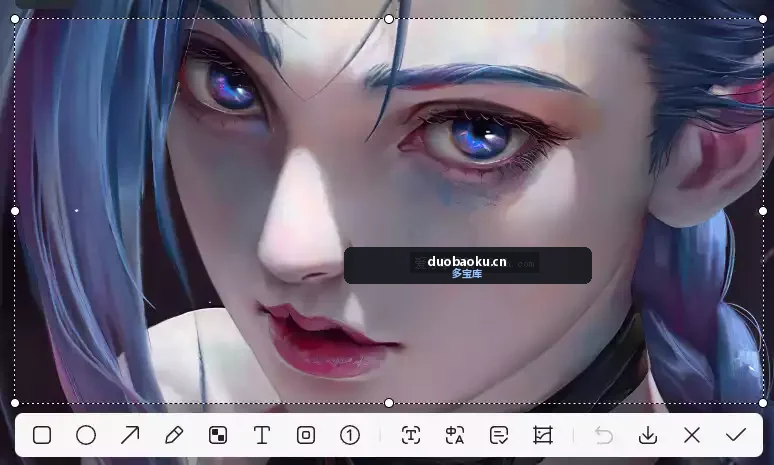Select the ellipse drawing tool
The image size is (774, 465).
pyautogui.click(x=86, y=435)
